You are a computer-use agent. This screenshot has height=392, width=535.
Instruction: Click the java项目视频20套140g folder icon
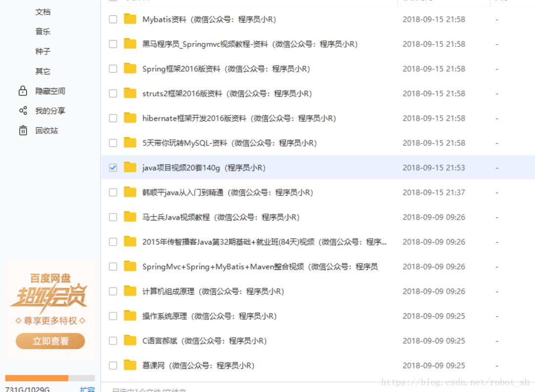tap(130, 168)
